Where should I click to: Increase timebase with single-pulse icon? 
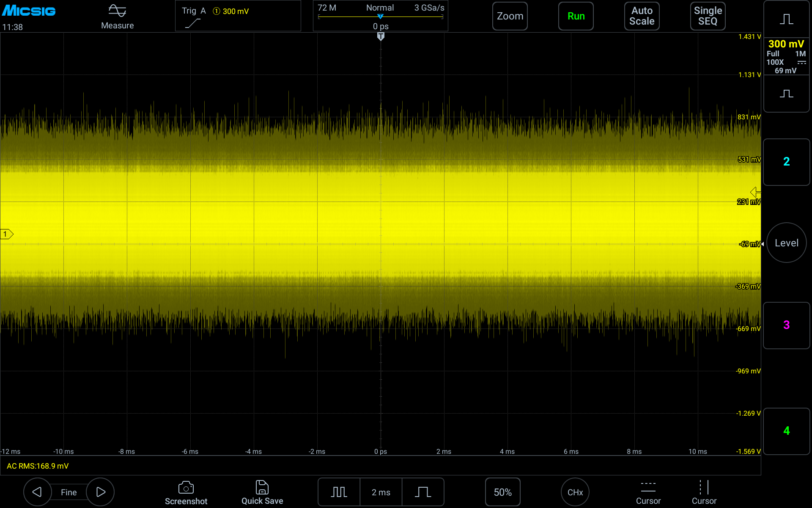click(423, 492)
